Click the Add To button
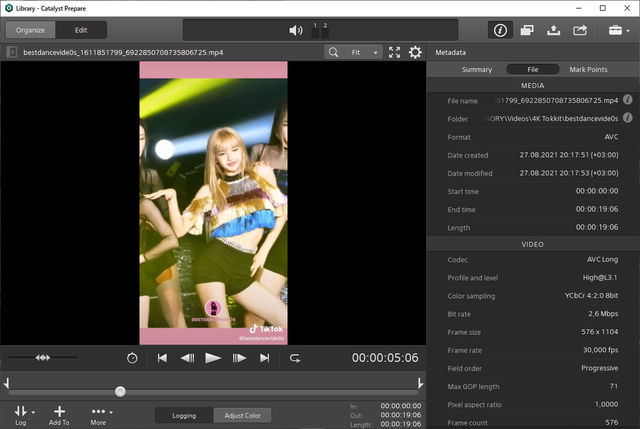Viewport: 640px width, 429px height. [x=59, y=415]
